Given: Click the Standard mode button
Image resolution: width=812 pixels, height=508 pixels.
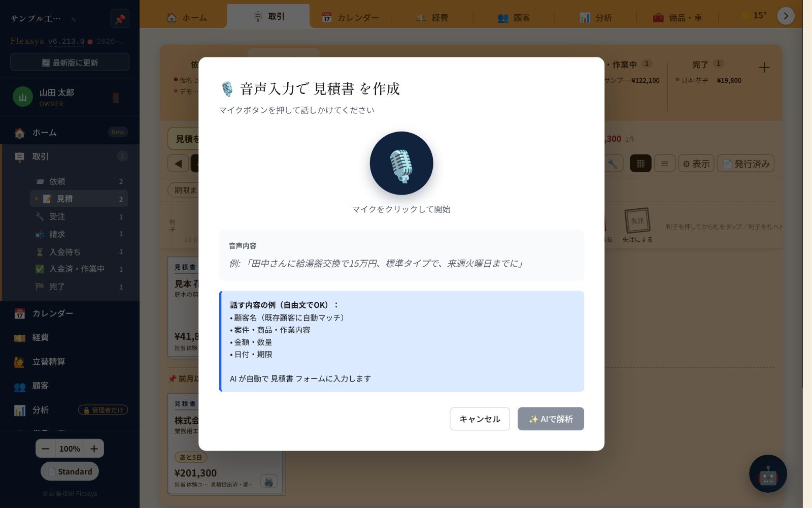Looking at the screenshot, I should (x=70, y=471).
